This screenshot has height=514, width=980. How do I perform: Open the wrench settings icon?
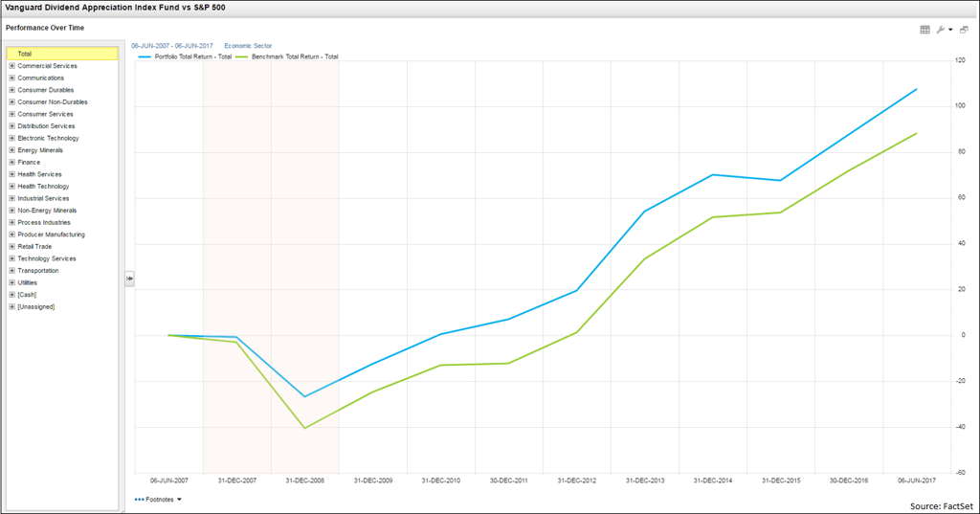(941, 30)
